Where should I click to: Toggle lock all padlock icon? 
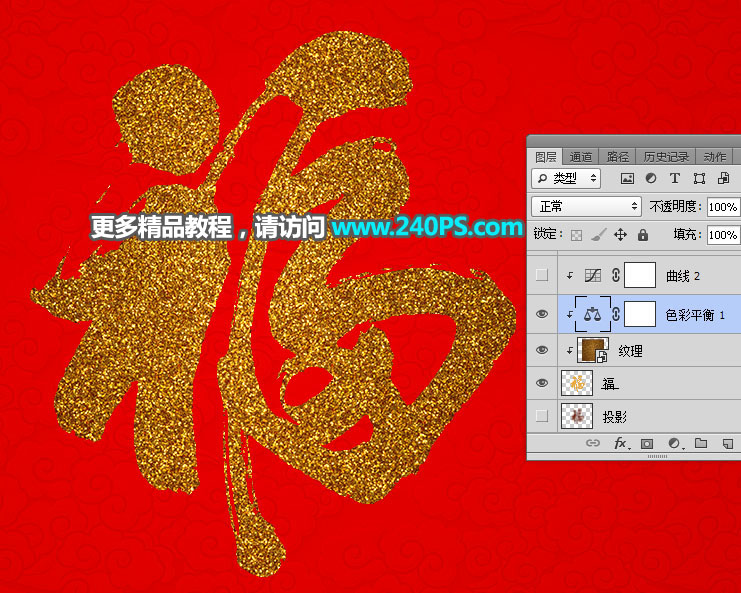pyautogui.click(x=643, y=235)
